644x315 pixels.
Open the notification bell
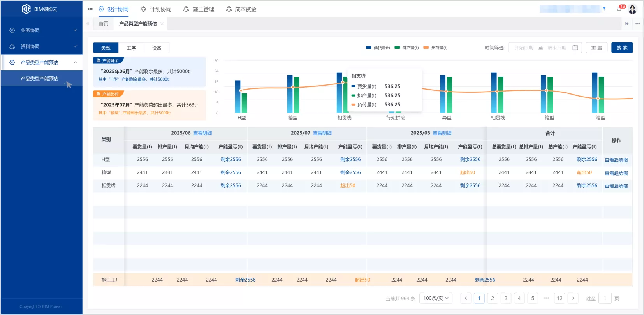pyautogui.click(x=619, y=9)
